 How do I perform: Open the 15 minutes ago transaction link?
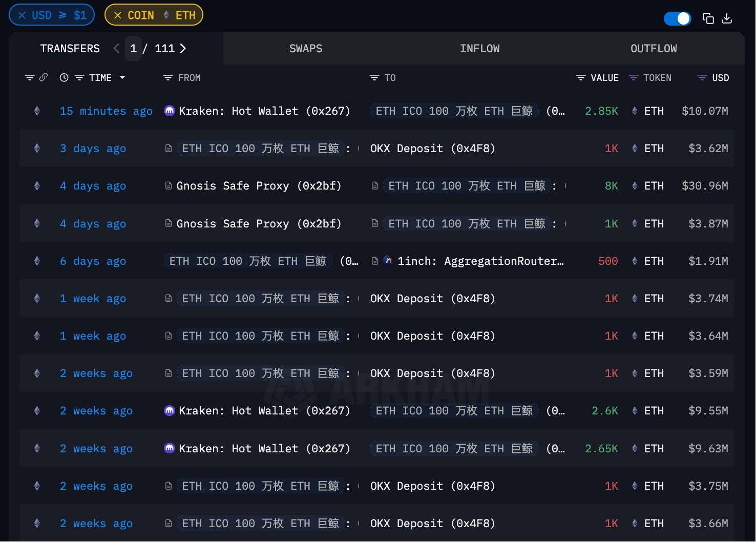[x=106, y=111]
